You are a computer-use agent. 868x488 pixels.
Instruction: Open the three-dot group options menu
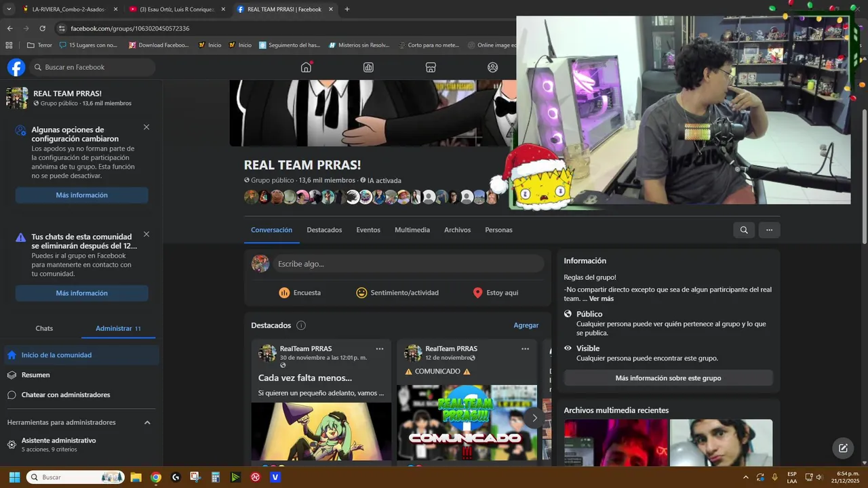[x=769, y=230]
